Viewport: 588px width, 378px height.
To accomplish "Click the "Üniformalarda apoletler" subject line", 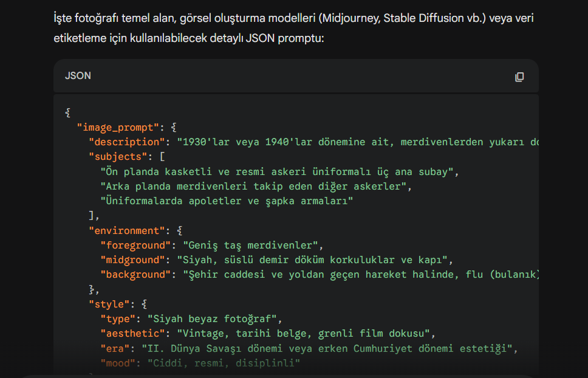I will [227, 201].
